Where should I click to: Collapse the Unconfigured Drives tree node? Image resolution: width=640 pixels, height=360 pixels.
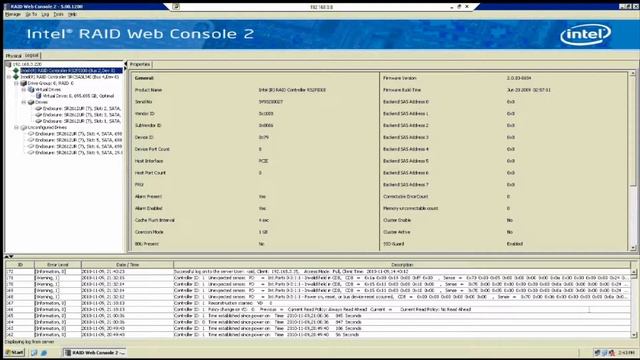(x=16, y=127)
